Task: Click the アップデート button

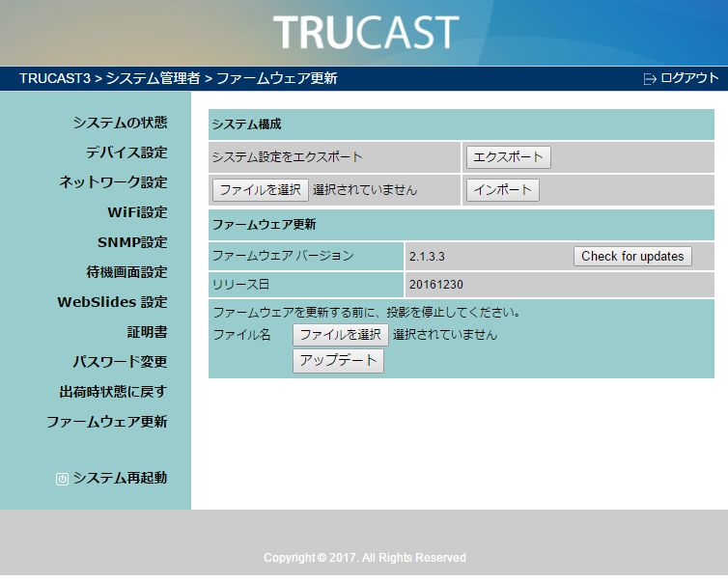Action: 338,361
